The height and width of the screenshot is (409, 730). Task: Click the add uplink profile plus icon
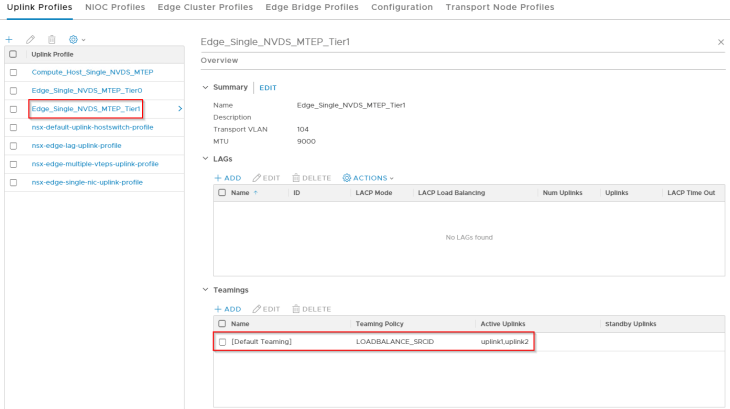pyautogui.click(x=9, y=39)
